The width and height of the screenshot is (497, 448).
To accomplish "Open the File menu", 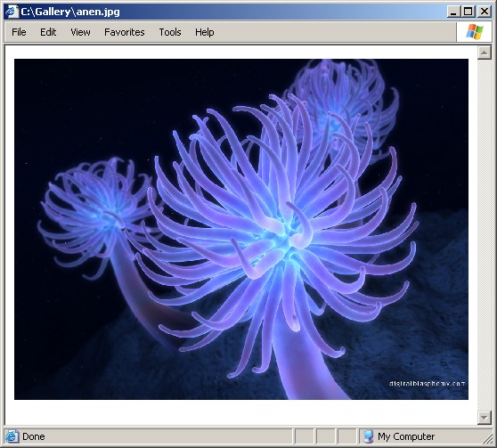I will pos(19,32).
